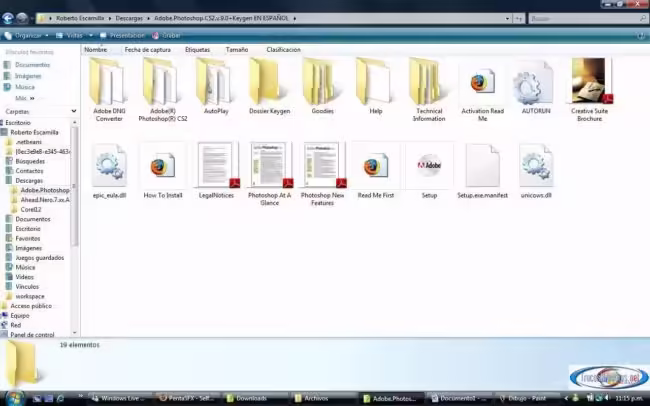
Task: Refresh the folder via address bar button
Action: 519,18
